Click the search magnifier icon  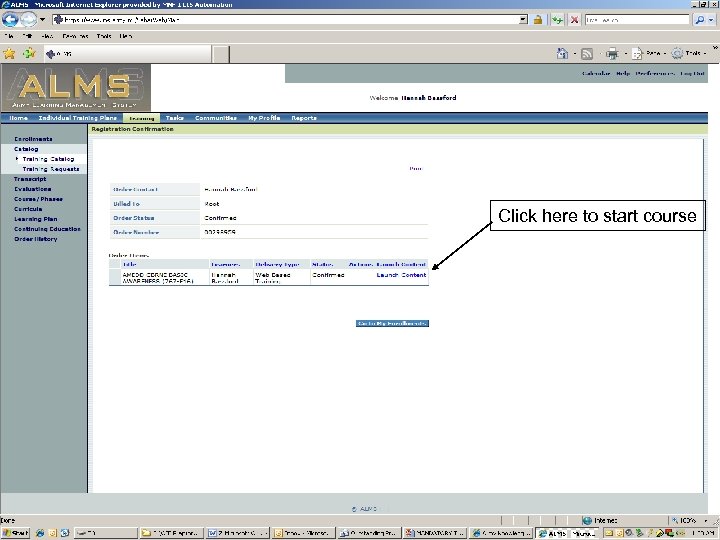click(x=699, y=20)
